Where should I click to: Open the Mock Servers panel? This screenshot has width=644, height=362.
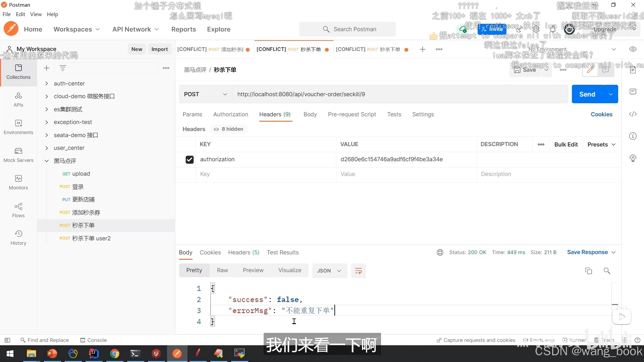[x=18, y=155]
